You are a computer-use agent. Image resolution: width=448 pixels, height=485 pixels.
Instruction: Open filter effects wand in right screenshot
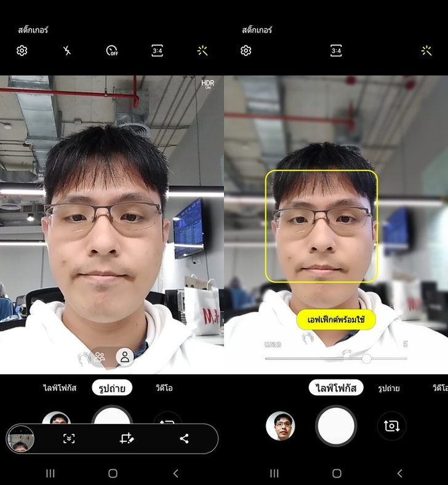(x=426, y=50)
